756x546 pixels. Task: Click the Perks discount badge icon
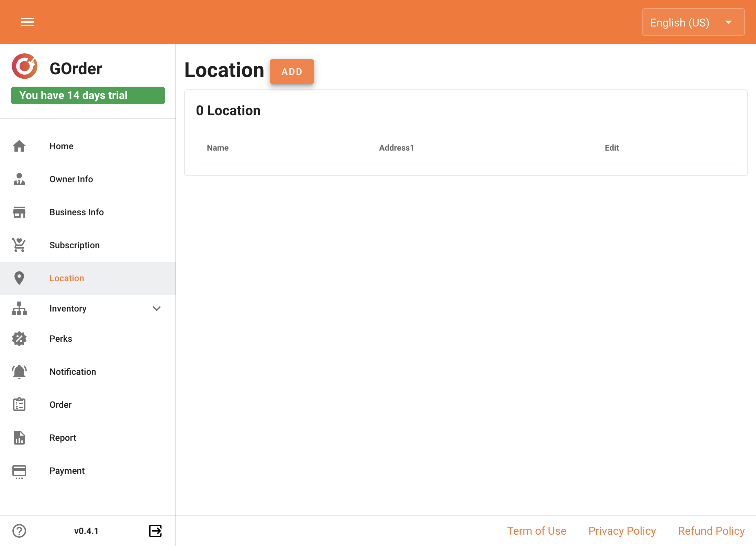point(19,339)
